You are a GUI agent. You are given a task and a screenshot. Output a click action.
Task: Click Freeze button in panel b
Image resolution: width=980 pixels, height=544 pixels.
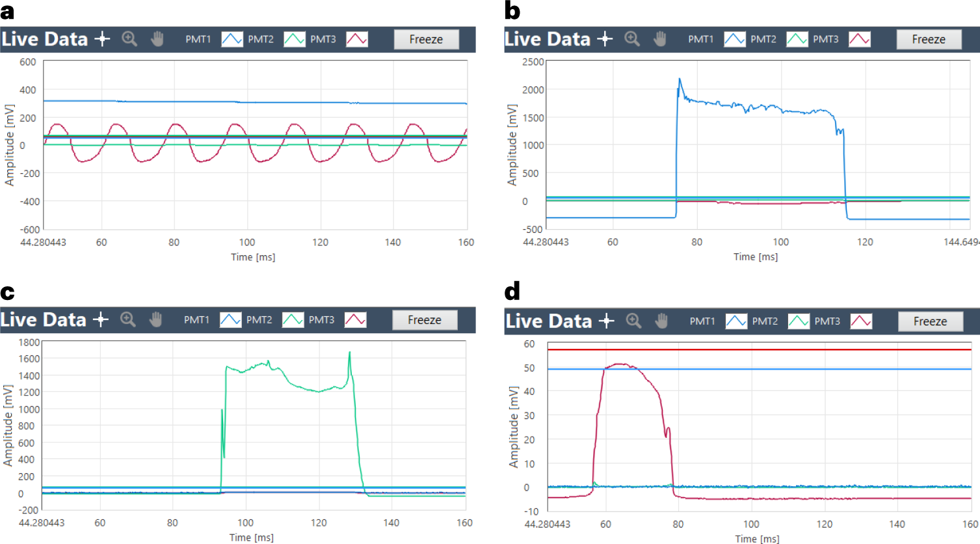pyautogui.click(x=929, y=39)
